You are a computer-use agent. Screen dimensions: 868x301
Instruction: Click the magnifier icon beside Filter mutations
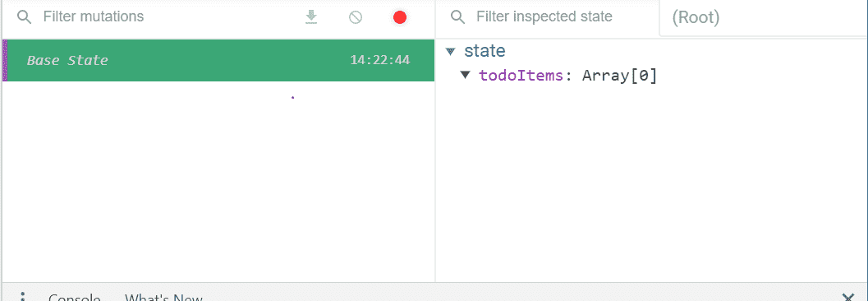coord(24,17)
